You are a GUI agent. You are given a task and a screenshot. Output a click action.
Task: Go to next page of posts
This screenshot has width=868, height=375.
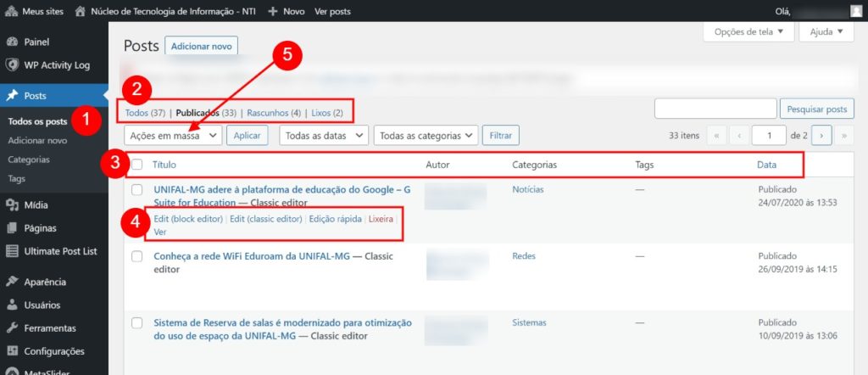(x=822, y=135)
